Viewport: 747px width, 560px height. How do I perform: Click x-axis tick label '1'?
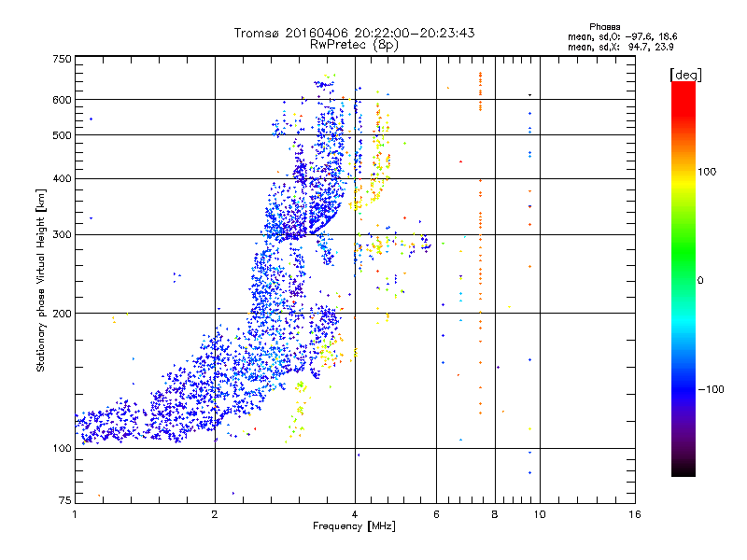tap(75, 514)
